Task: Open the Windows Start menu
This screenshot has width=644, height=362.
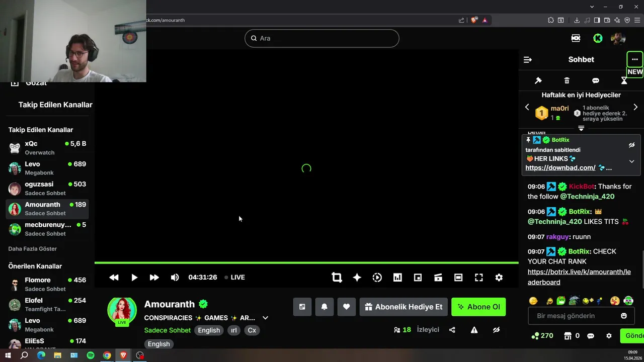Action: pos(8,355)
